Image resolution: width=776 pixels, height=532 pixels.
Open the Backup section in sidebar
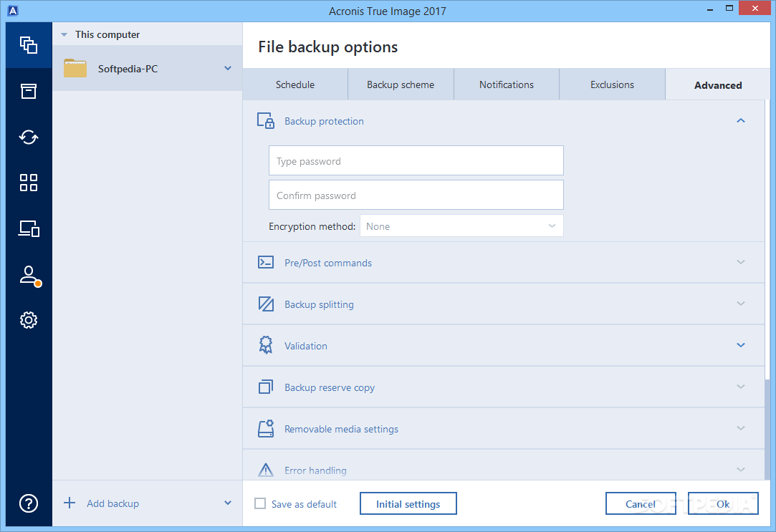[29, 45]
